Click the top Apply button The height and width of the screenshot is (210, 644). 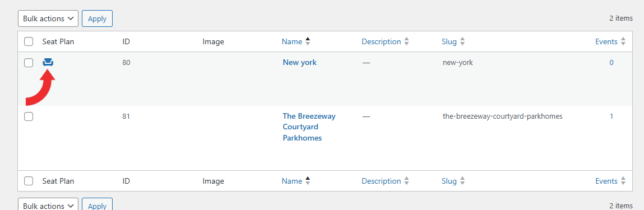tap(98, 18)
